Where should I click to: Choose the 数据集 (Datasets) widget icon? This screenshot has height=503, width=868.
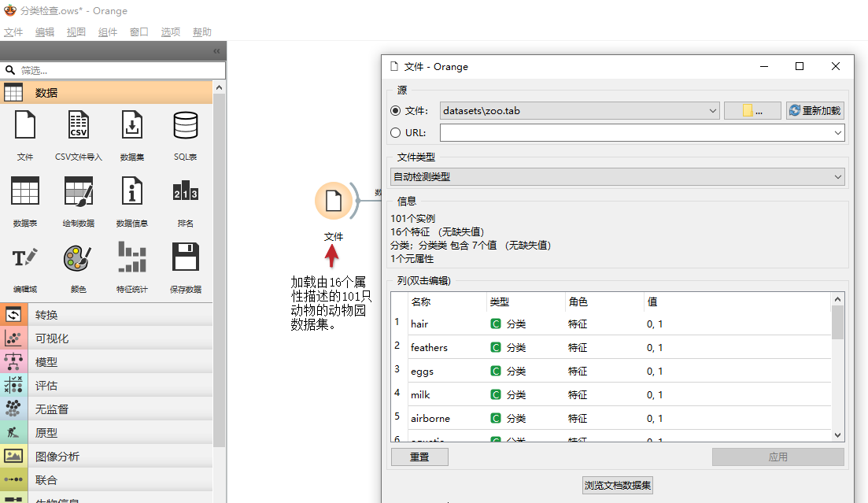(131, 125)
